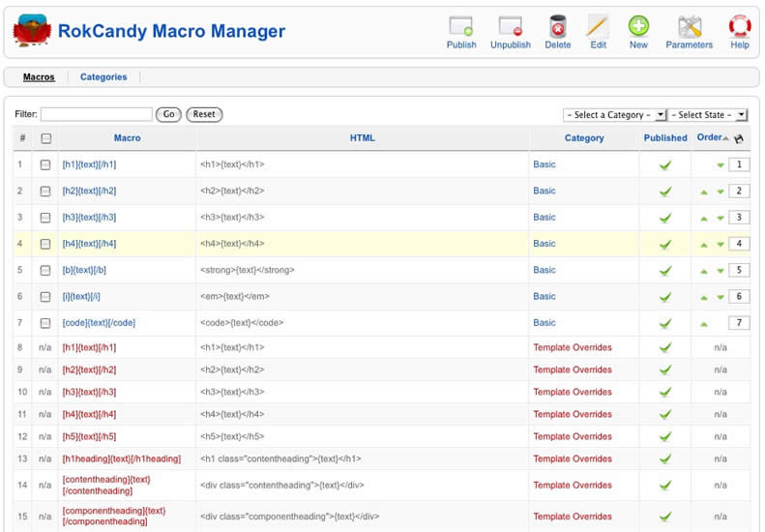
Task: Open the Select State dropdown
Action: 707,115
